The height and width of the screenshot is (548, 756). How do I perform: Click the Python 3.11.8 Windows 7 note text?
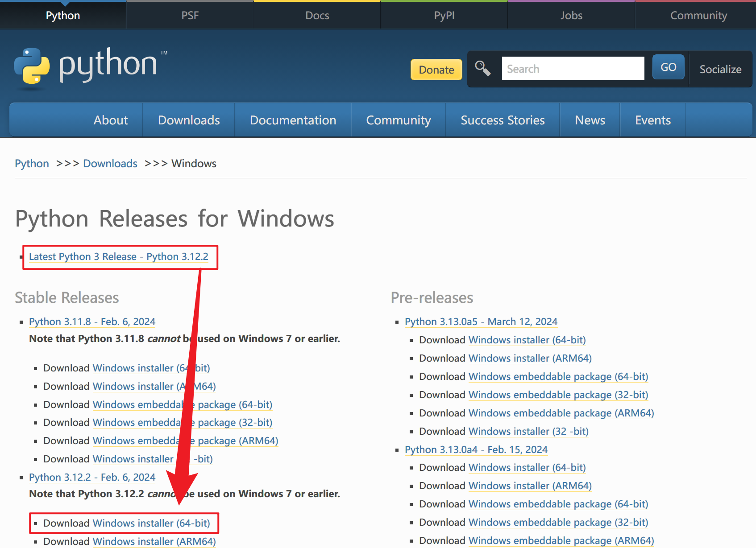tap(185, 339)
